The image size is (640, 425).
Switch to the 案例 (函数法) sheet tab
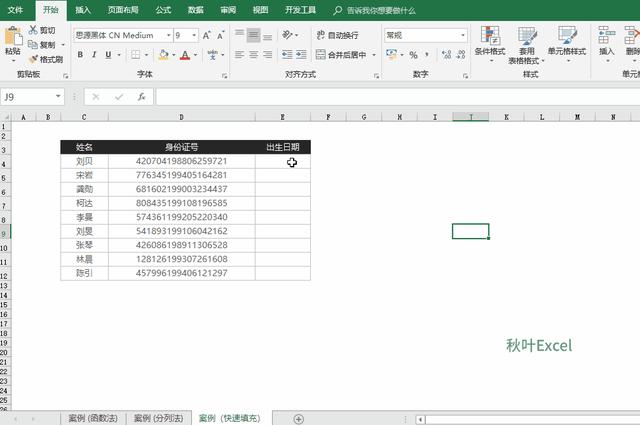[93, 418]
